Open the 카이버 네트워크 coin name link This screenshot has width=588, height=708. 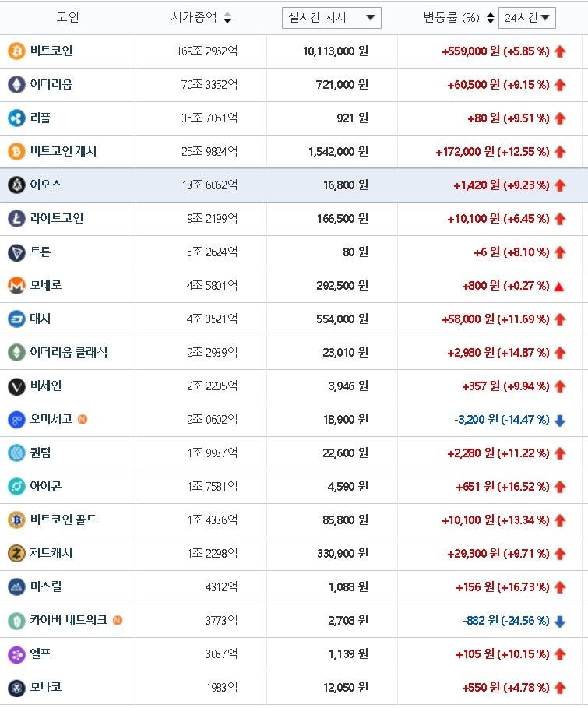coord(69,621)
